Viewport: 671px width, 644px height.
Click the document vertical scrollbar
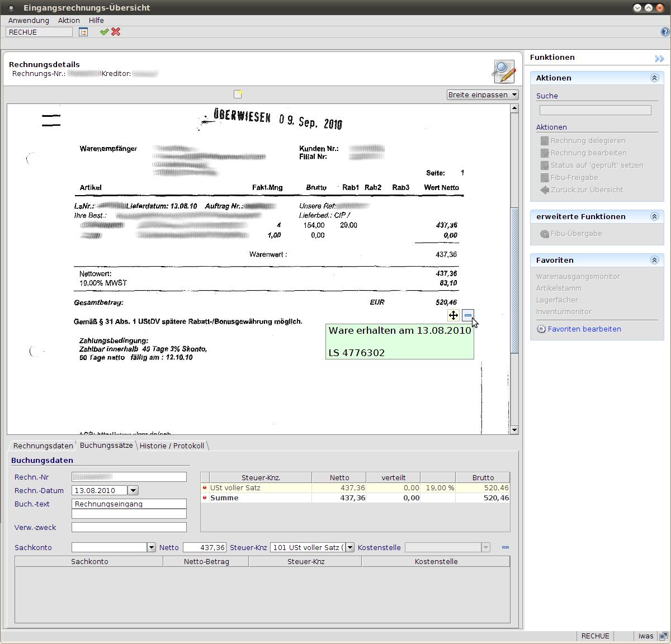[514, 280]
